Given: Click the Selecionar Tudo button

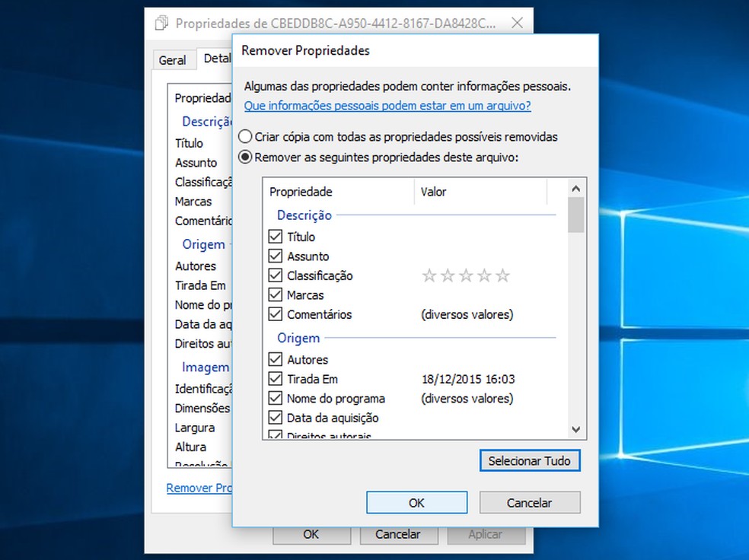Looking at the screenshot, I should point(530,460).
